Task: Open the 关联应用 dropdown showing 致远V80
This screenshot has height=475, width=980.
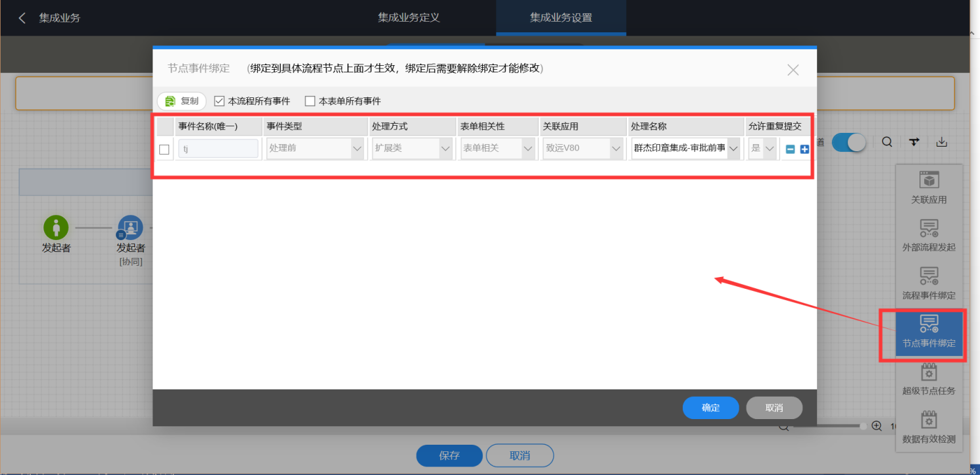Action: [583, 149]
